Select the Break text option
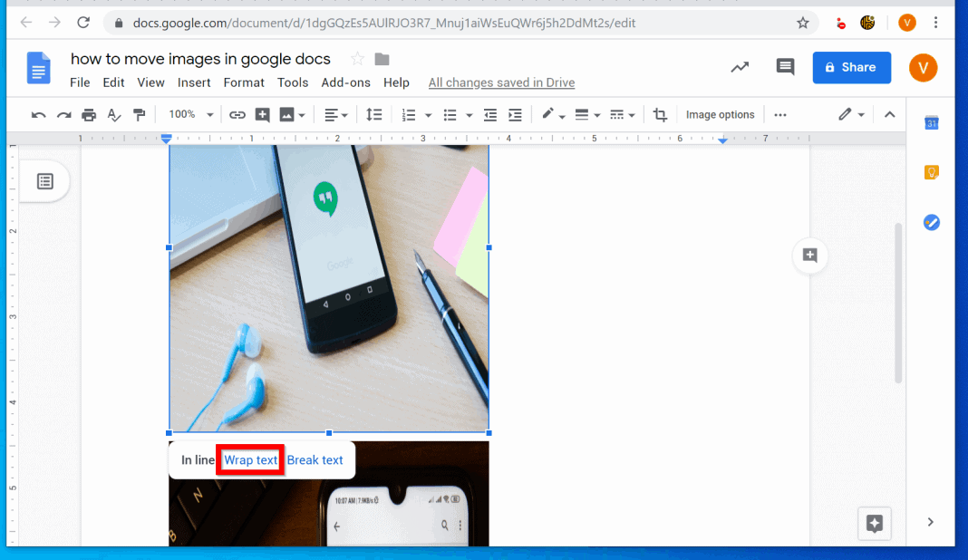 pos(315,459)
